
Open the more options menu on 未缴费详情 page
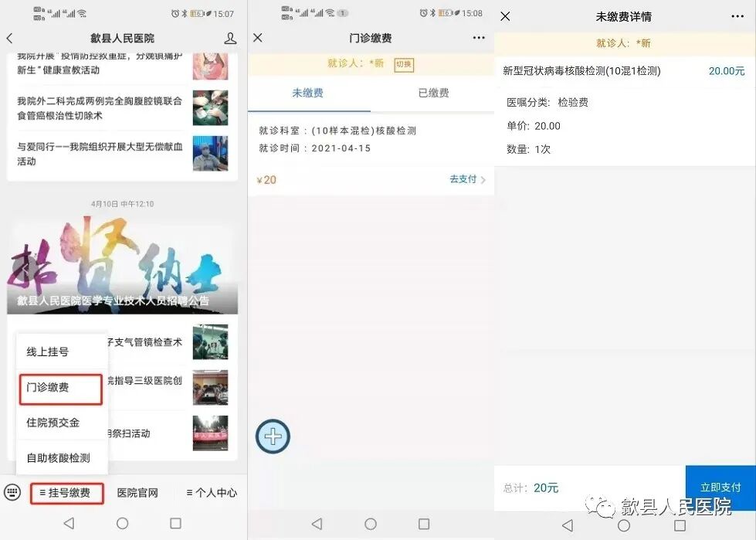737,16
